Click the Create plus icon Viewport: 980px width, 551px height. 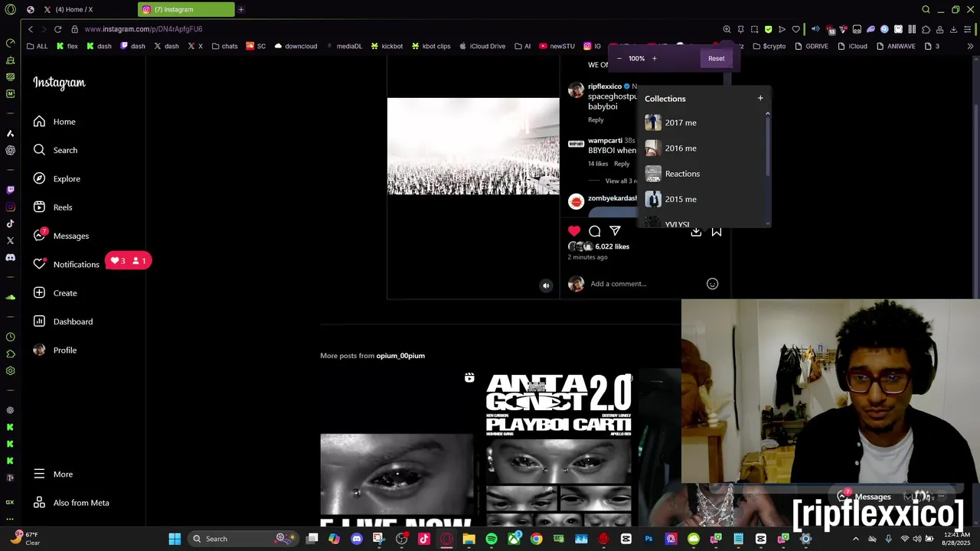click(x=39, y=293)
